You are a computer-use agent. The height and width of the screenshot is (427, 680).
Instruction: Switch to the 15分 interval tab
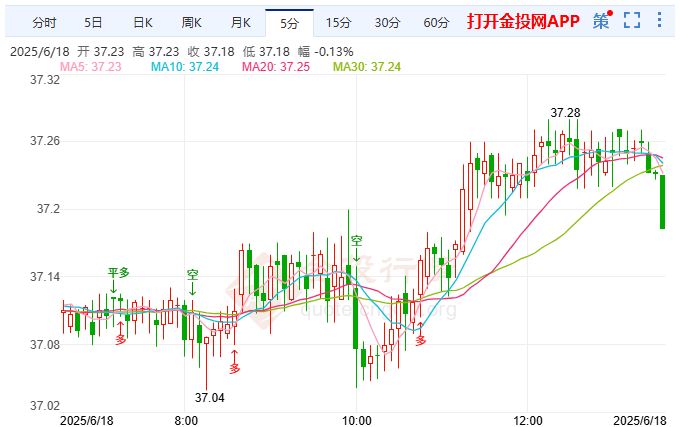coord(338,22)
